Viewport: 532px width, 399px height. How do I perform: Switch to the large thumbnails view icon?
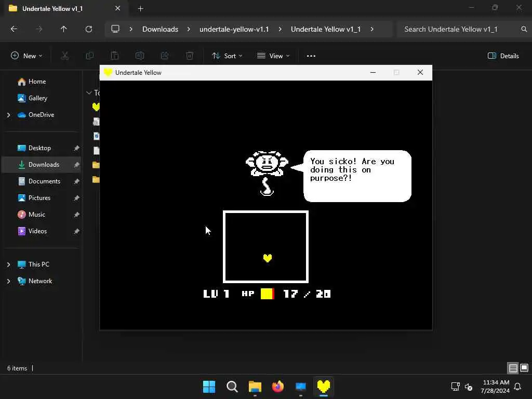(x=524, y=368)
